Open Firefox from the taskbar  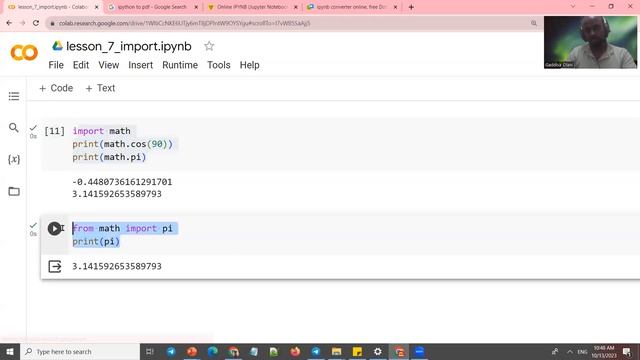295,351
